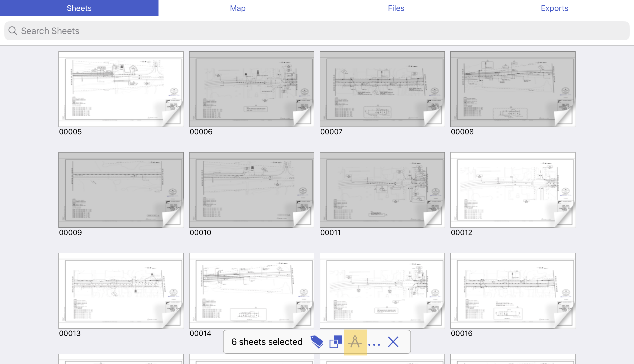Viewport: 634px width, 364px height.
Task: Click the search magnifier icon
Action: click(12, 31)
